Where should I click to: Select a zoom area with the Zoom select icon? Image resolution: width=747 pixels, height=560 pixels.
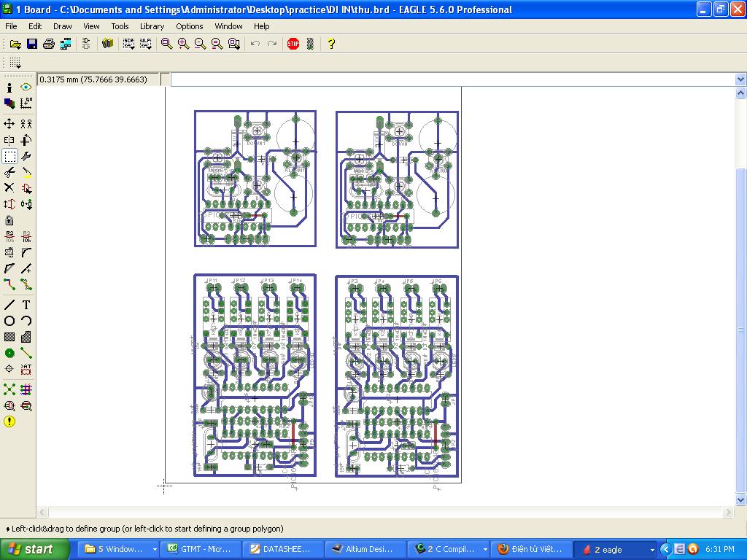point(234,44)
